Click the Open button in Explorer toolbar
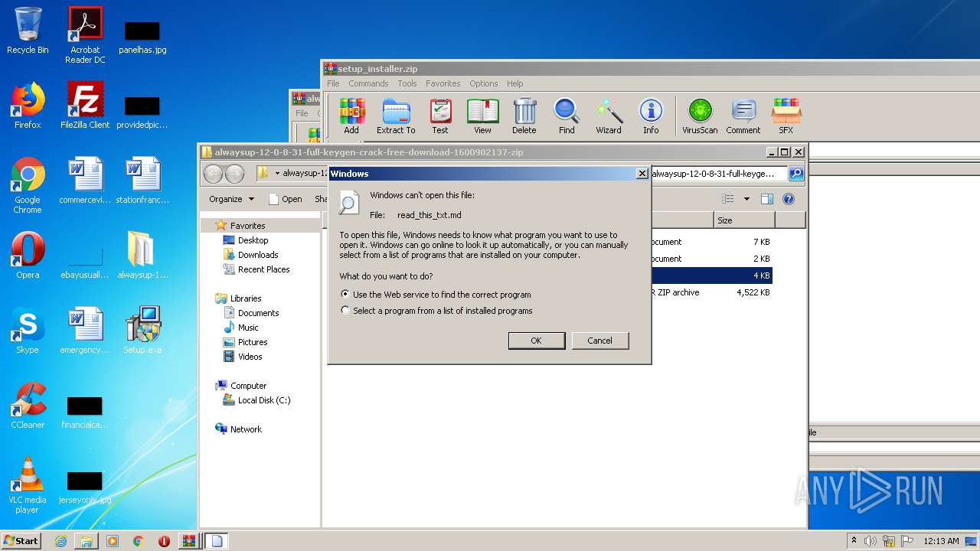The width and height of the screenshot is (980, 551). click(x=285, y=199)
